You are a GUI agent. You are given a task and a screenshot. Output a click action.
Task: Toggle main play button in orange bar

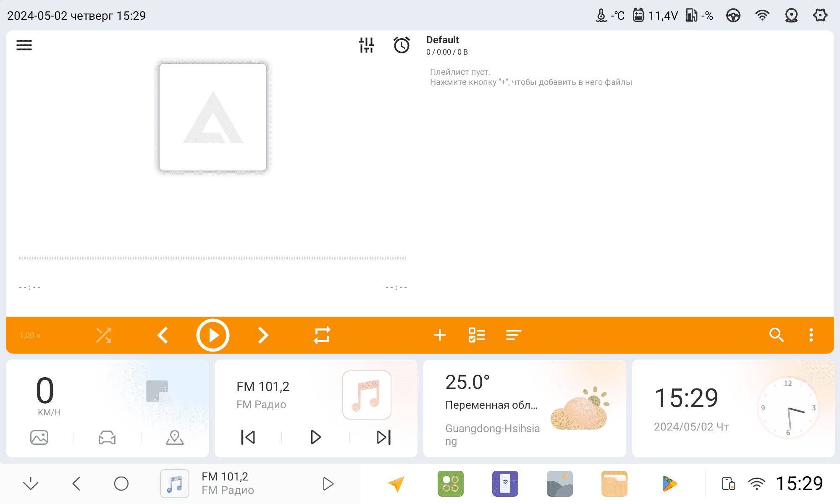213,335
